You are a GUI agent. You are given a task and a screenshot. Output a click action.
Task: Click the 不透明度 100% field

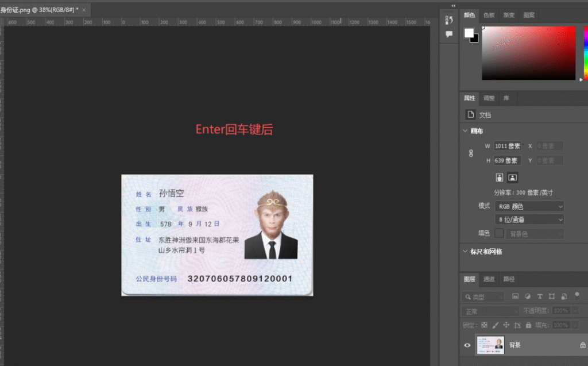coord(561,311)
